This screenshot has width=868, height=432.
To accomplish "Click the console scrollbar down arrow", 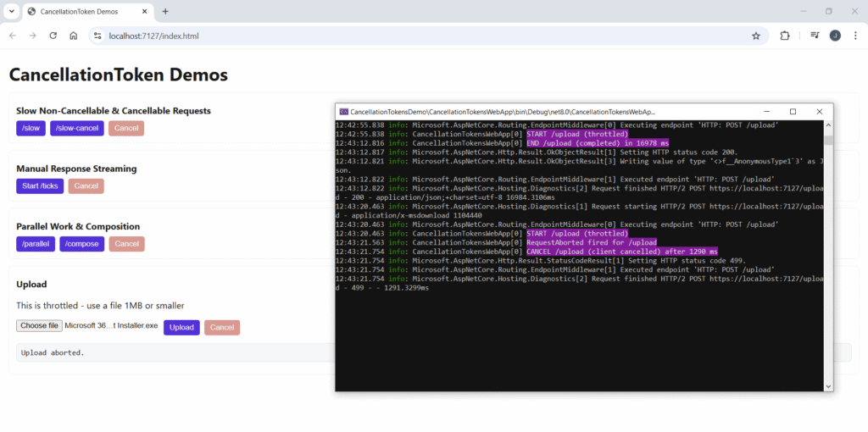I will [x=828, y=386].
